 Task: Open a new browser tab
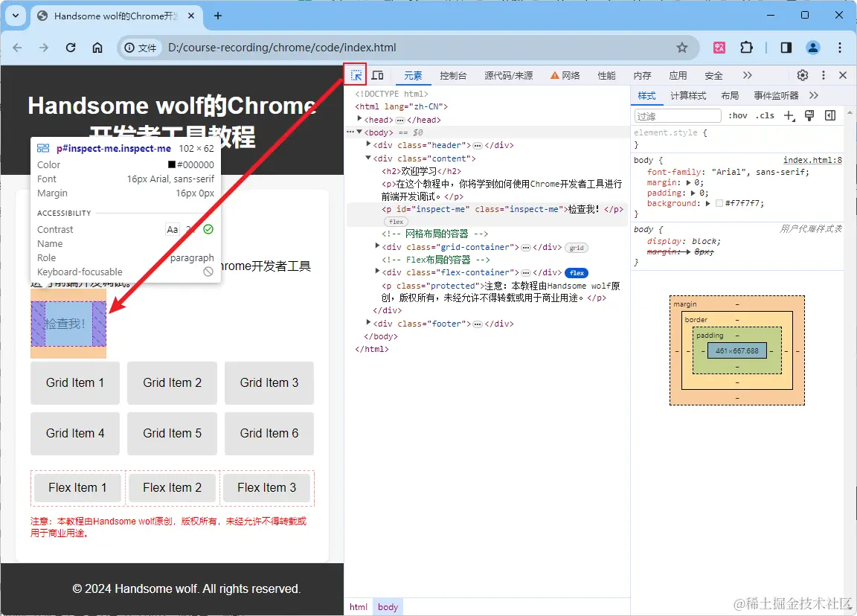(217, 16)
